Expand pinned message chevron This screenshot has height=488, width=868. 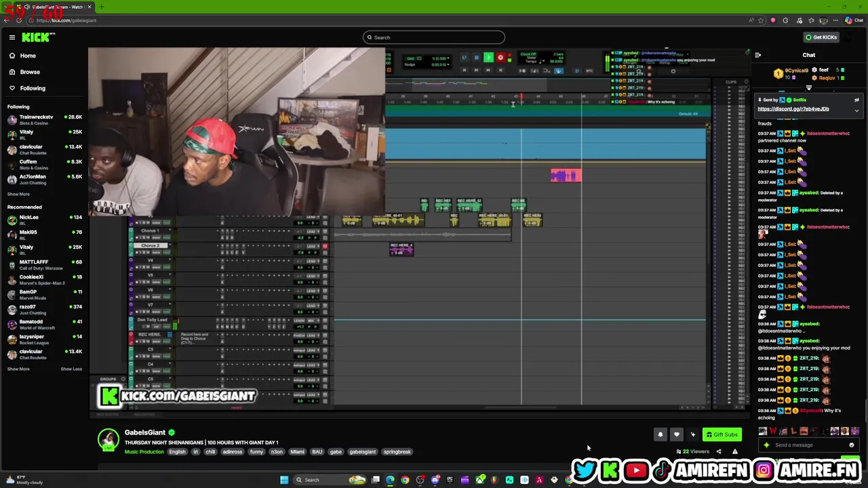tap(856, 110)
